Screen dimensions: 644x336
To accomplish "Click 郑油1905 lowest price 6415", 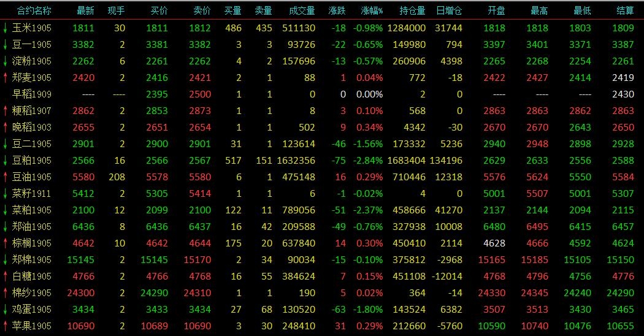I will coord(580,227).
